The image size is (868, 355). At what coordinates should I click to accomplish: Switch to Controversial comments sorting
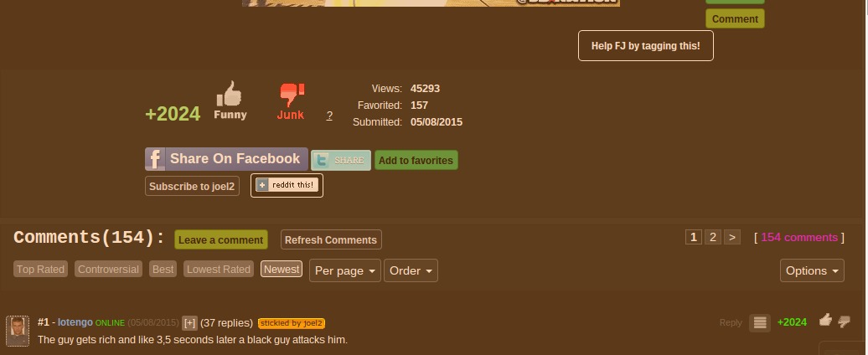click(x=108, y=269)
